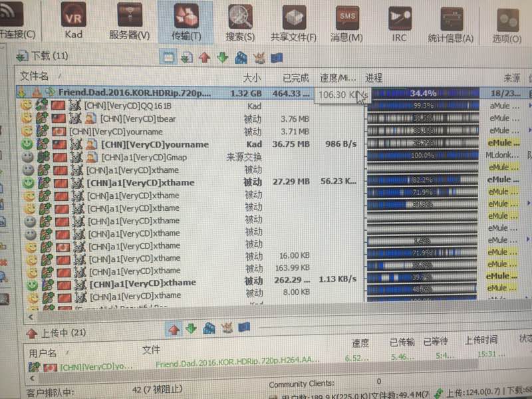Image resolution: width=532 pixels, height=399 pixels.
Task: Sort uploads by the 已传输 column header
Action: [x=402, y=342]
